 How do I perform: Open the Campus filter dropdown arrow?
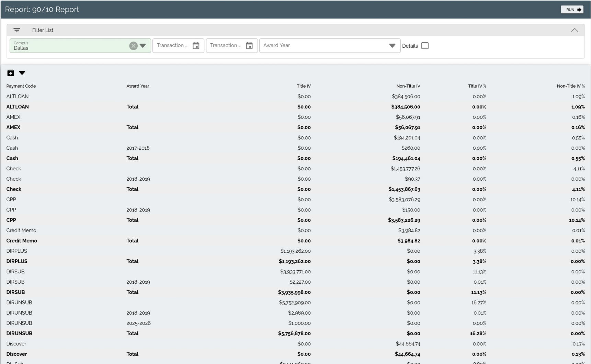(143, 45)
